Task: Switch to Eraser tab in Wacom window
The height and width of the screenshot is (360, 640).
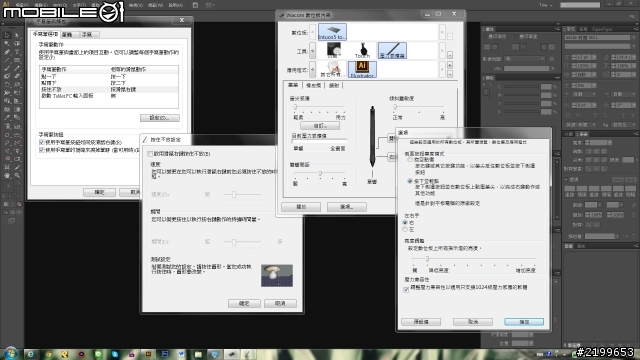Action: click(x=313, y=85)
